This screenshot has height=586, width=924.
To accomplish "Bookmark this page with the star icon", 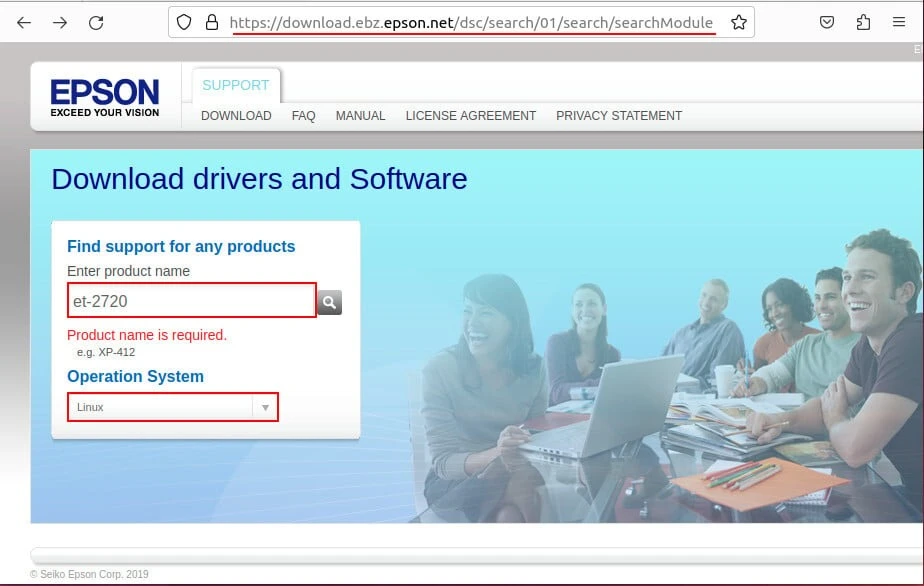I will (739, 22).
